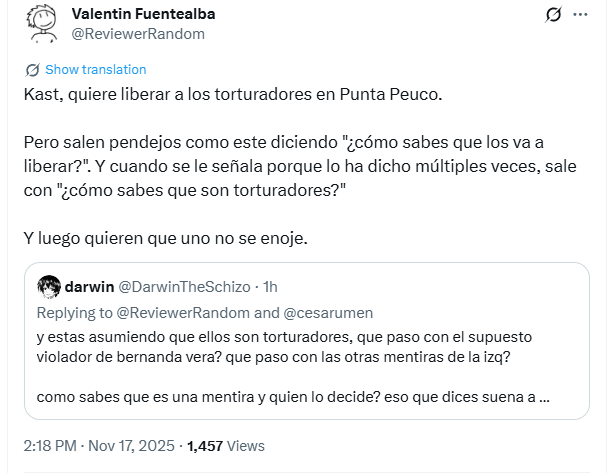
Task: Click darwin's avatar in the quoted tweet
Action: [x=49, y=287]
